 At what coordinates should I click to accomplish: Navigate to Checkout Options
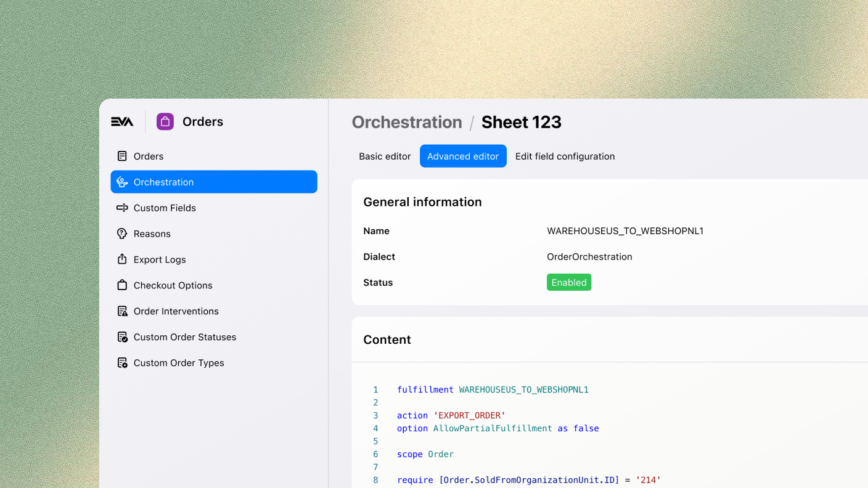pyautogui.click(x=214, y=285)
